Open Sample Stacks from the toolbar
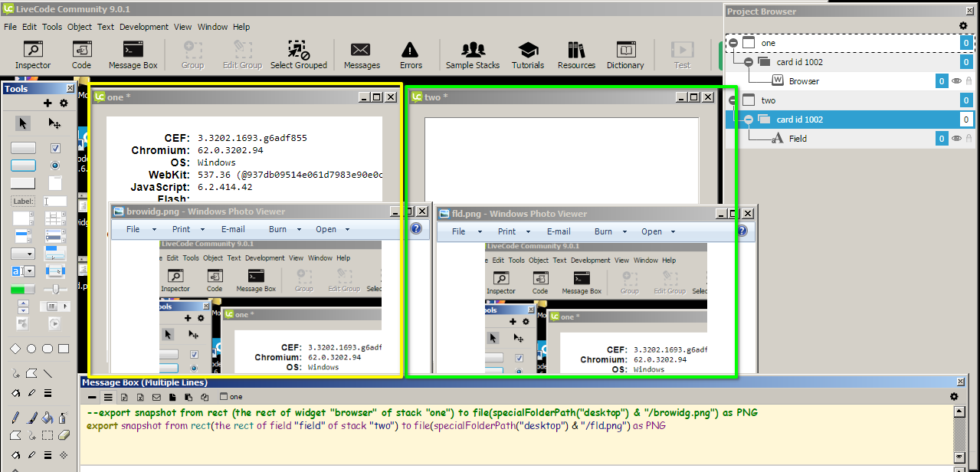 (x=473, y=55)
